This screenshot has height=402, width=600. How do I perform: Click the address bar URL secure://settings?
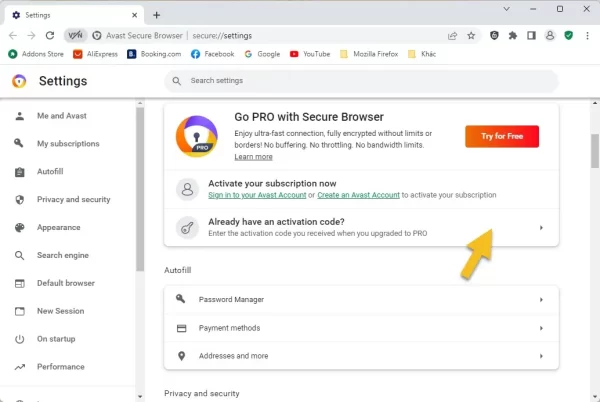click(222, 36)
